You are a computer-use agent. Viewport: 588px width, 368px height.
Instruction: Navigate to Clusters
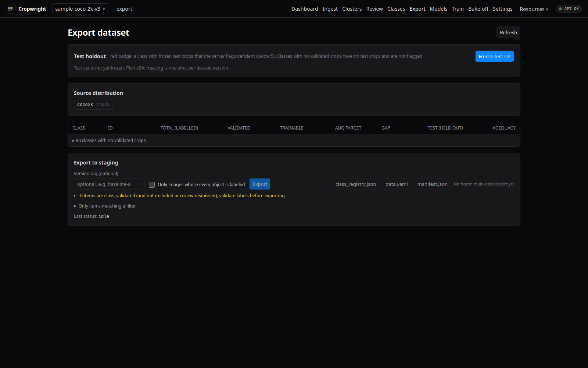(352, 9)
